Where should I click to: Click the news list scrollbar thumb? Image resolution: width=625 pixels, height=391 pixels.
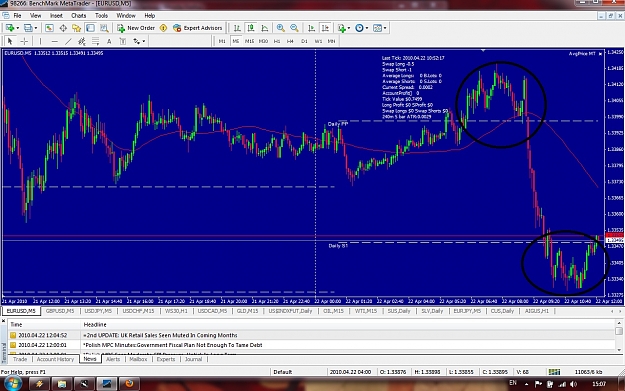[x=619, y=331]
